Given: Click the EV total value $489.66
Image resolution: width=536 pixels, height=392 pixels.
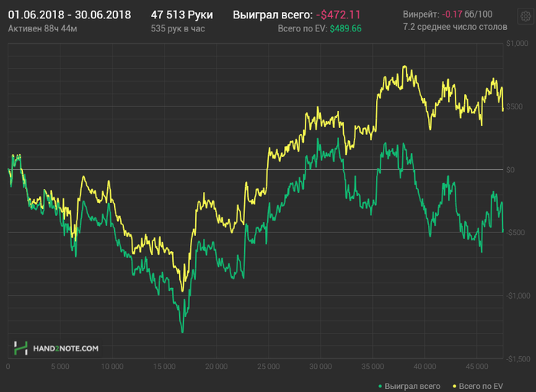Looking at the screenshot, I should 345,28.
